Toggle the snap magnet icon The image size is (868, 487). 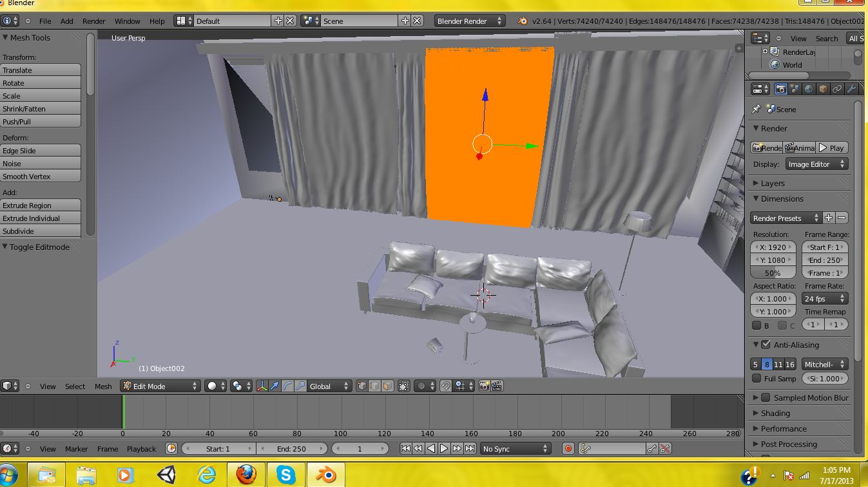[445, 386]
